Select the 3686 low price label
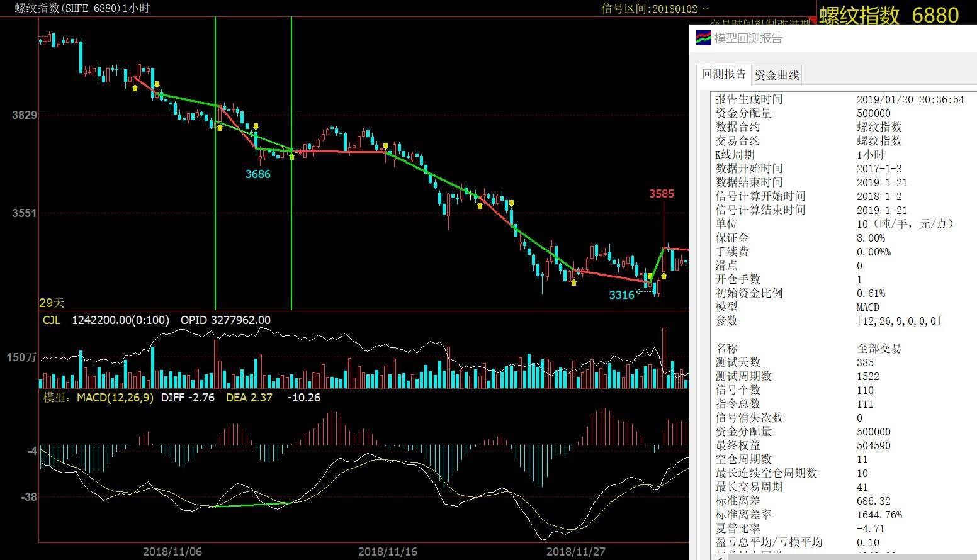The image size is (977, 560). [257, 174]
